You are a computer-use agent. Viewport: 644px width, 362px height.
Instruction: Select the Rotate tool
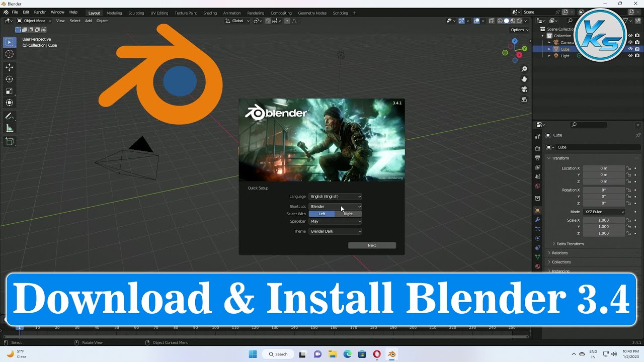pos(10,79)
